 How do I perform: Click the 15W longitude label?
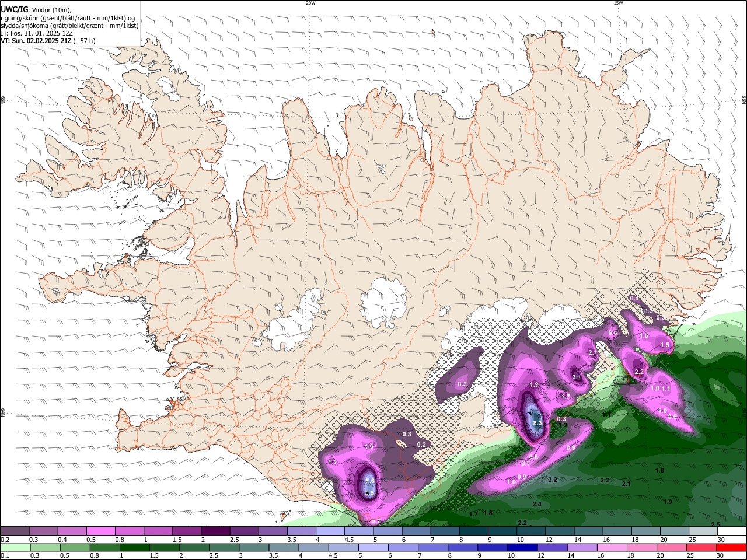tap(618, 3)
